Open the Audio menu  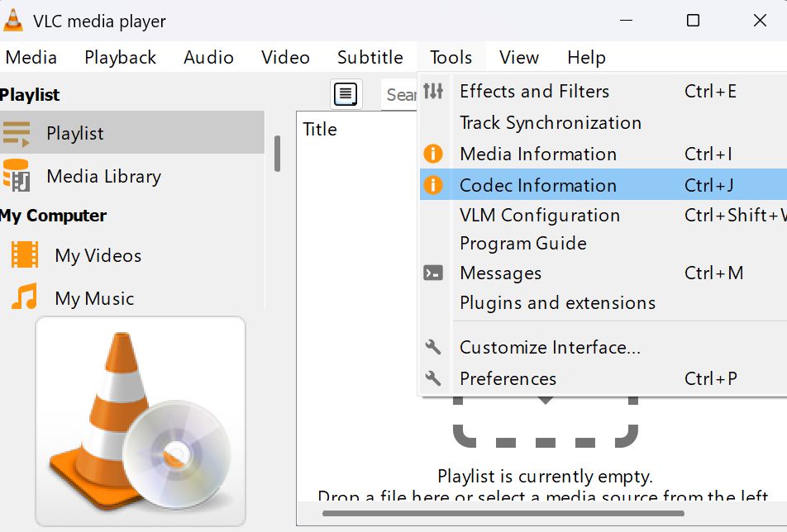(x=209, y=57)
